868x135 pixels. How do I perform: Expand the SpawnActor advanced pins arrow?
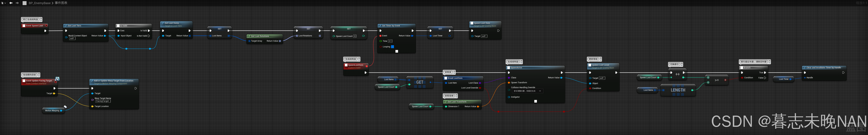point(535,101)
